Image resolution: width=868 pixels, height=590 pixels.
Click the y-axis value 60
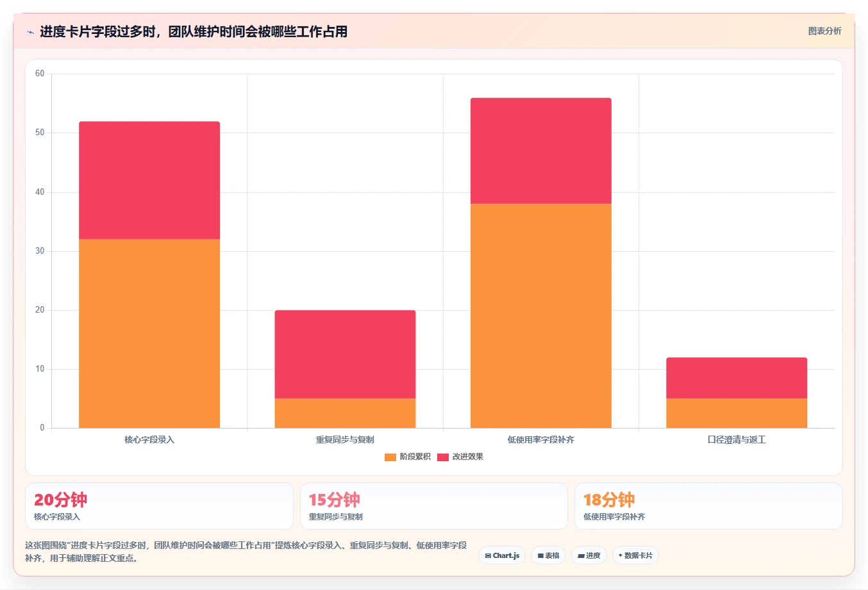40,74
